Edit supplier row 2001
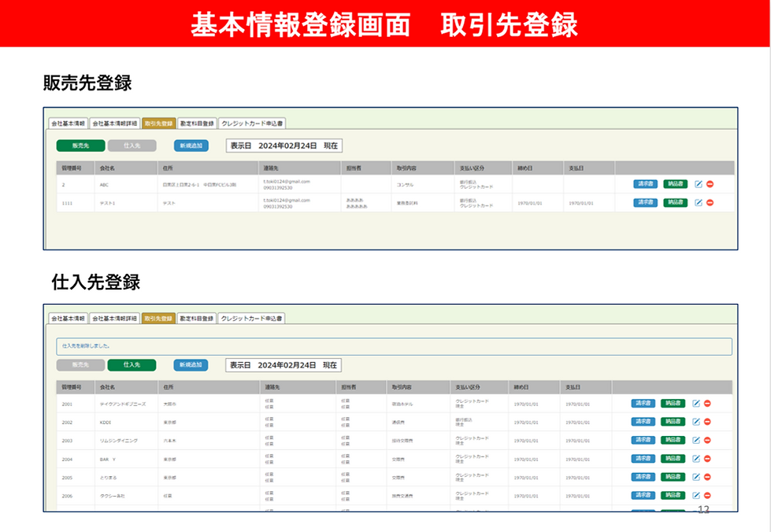The height and width of the screenshot is (532, 771). pos(695,403)
